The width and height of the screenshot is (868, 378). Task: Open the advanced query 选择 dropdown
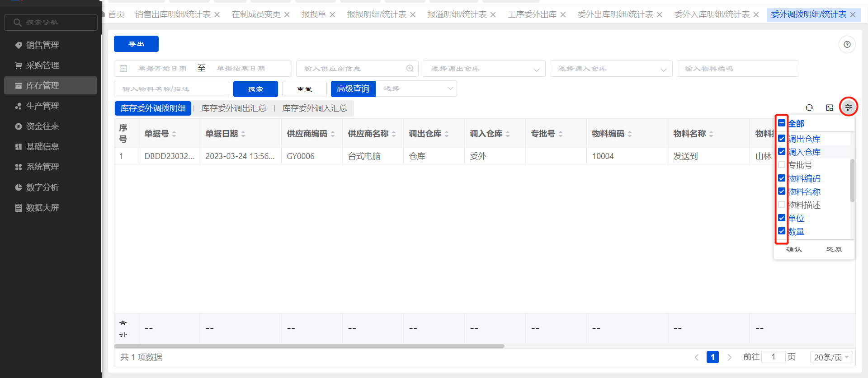[416, 89]
